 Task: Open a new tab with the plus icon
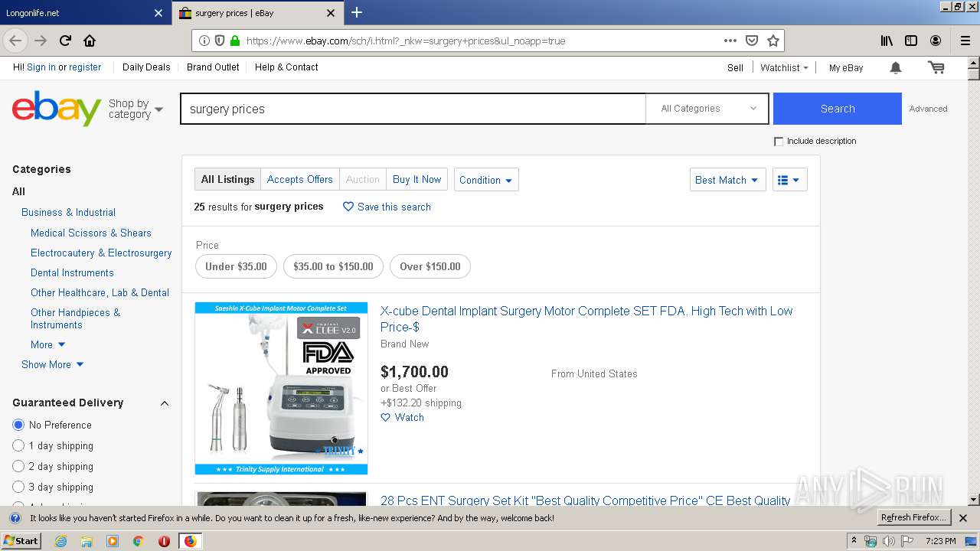357,12
